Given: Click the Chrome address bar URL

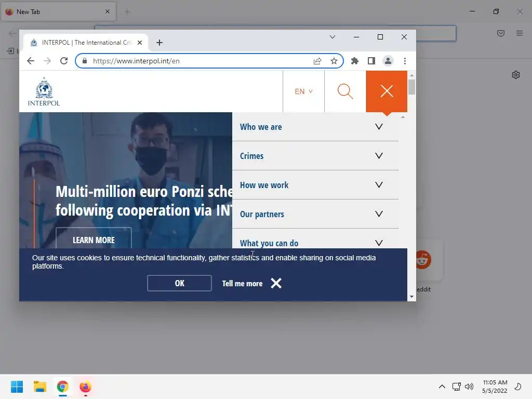Looking at the screenshot, I should pos(136,61).
